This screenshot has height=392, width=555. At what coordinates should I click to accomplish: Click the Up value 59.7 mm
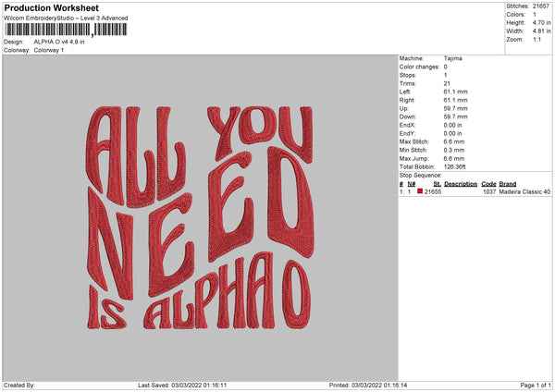pos(455,108)
